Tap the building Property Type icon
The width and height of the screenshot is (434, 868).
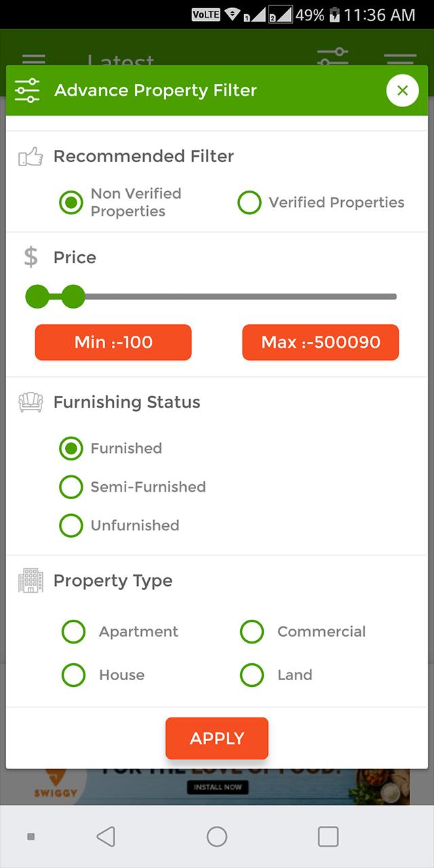[x=31, y=580]
